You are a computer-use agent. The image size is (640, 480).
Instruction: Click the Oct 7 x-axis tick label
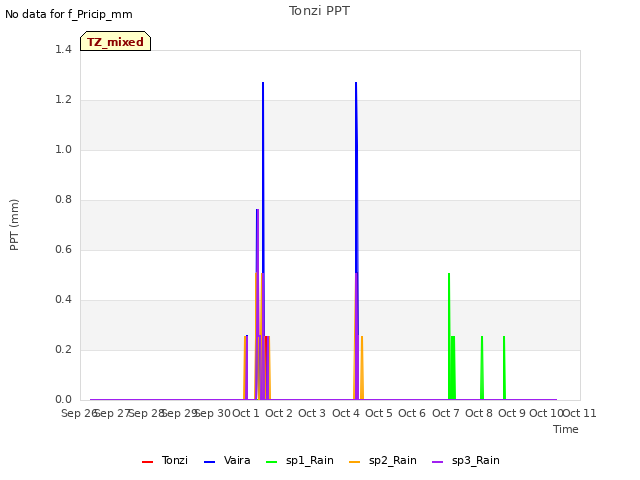(x=446, y=413)
